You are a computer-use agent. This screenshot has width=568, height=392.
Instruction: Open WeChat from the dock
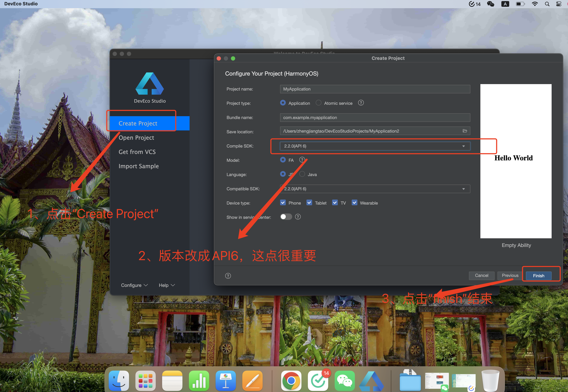coord(345,380)
